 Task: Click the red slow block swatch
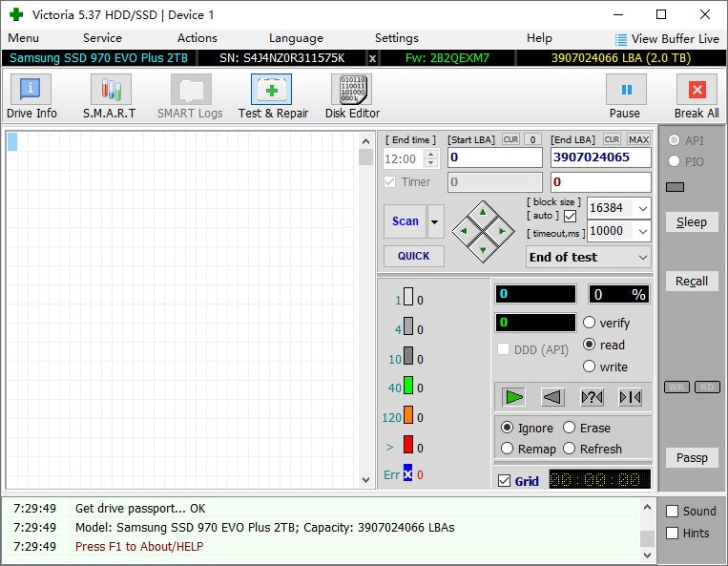[x=408, y=445]
